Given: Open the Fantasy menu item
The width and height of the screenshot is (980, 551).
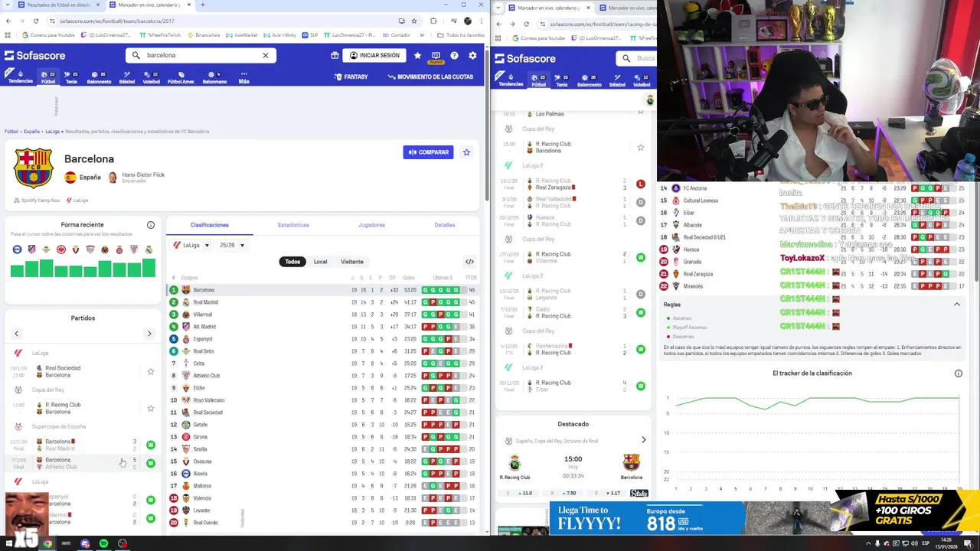Looking at the screenshot, I should point(351,77).
